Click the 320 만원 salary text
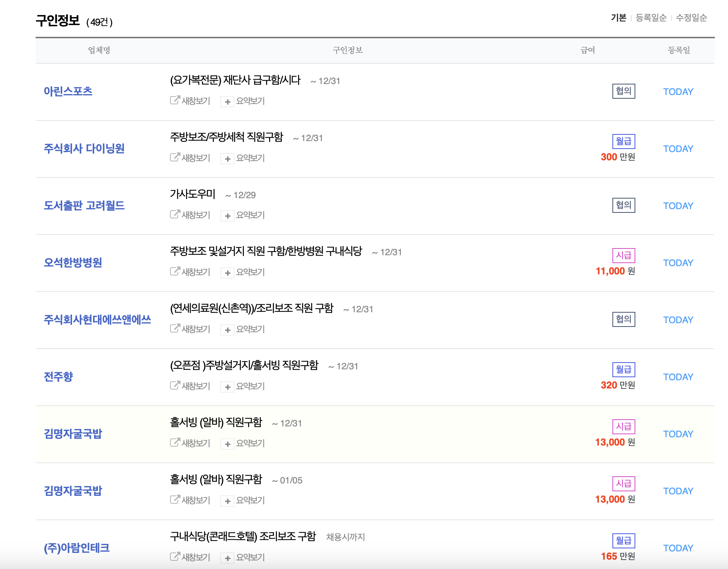728x569 pixels. [618, 385]
